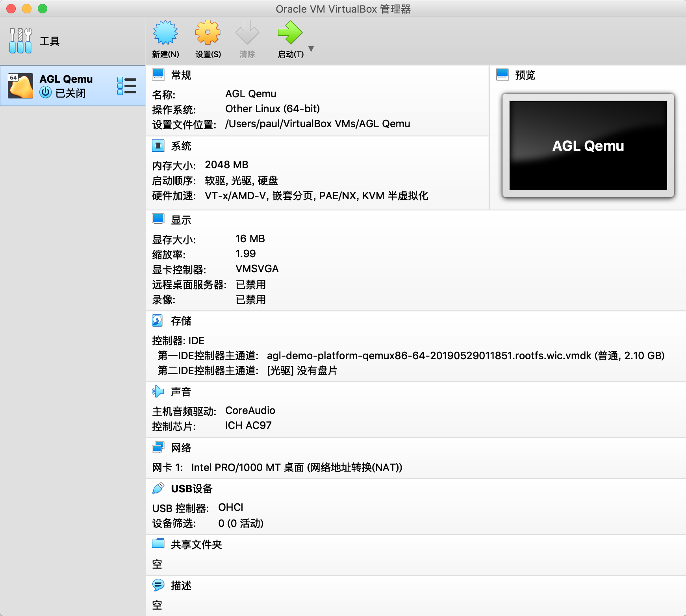The height and width of the screenshot is (616, 686).
Task: Select the AGL Qemu machine in list
Action: pyautogui.click(x=73, y=85)
